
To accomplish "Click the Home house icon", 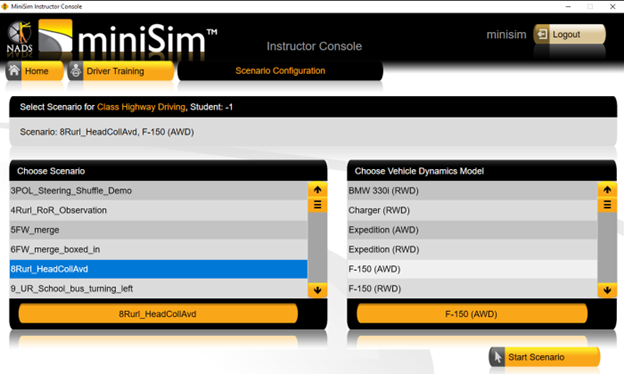I will click(14, 70).
